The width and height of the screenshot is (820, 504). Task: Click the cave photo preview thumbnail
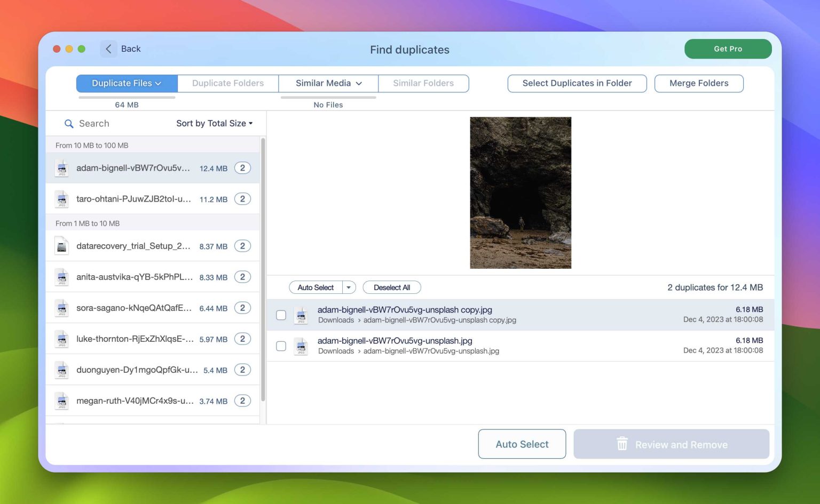tap(521, 192)
